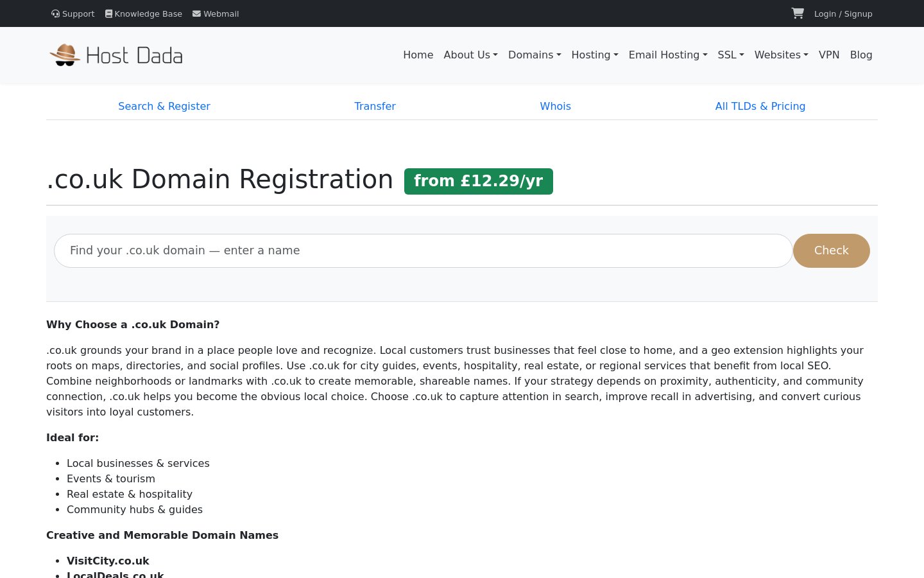Open the Support link text
924x578 pixels.
pyautogui.click(x=78, y=13)
